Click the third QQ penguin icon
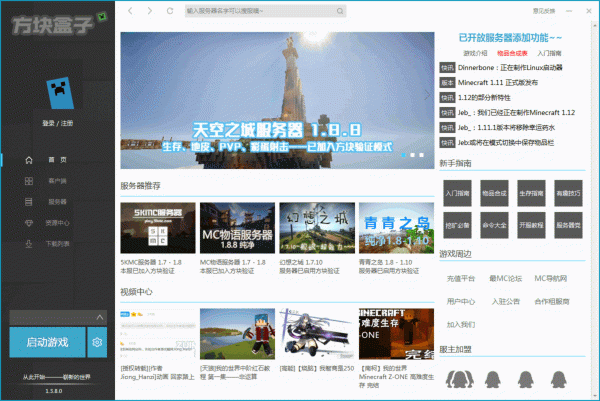 526,379
